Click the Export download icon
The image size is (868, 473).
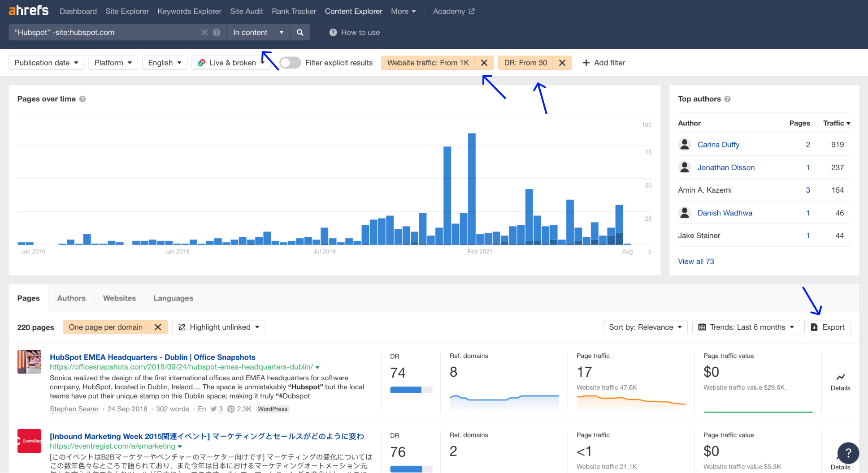[814, 327]
